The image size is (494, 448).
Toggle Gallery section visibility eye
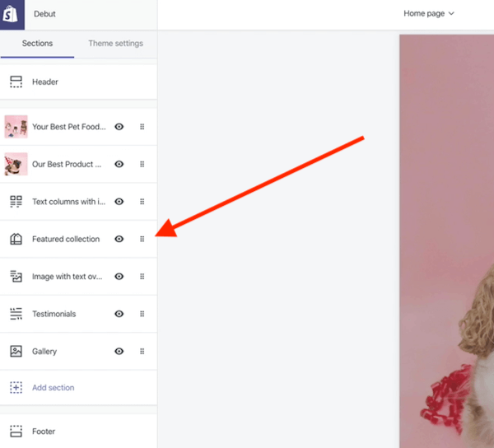119,352
